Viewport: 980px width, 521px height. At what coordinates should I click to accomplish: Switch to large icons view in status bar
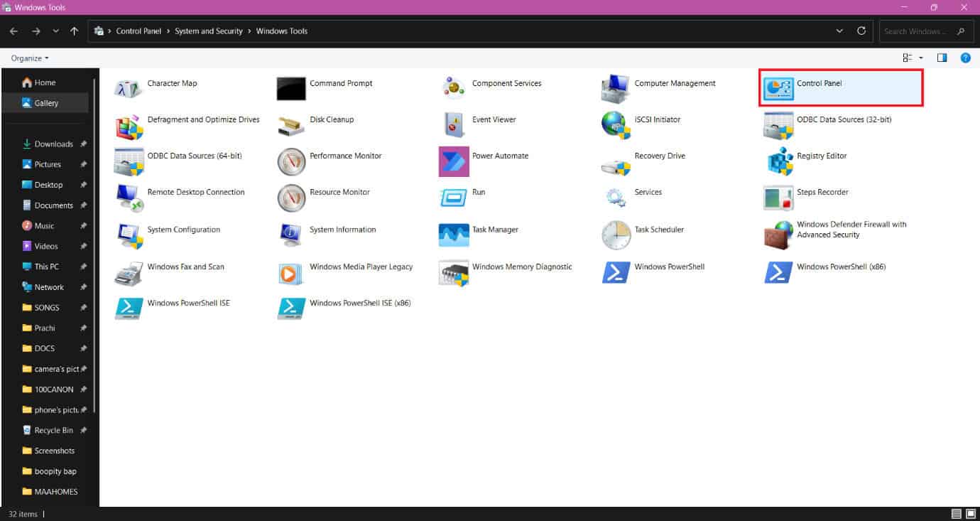(x=970, y=514)
